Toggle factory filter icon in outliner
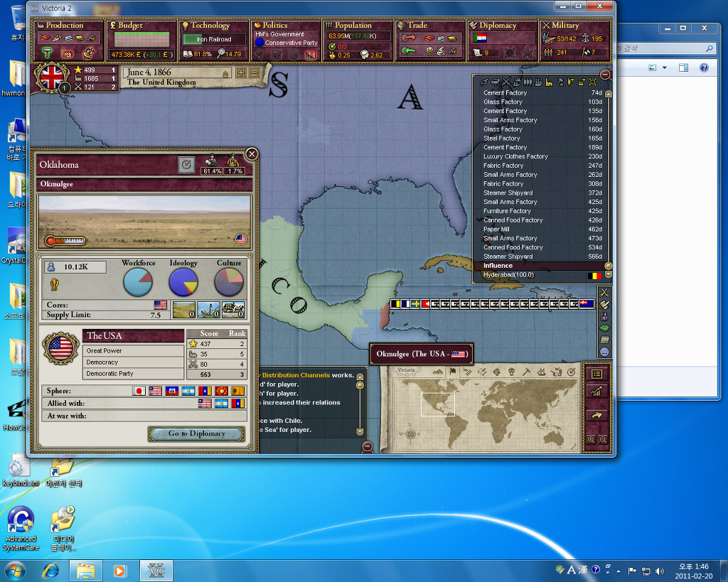This screenshot has height=582, width=728. (550, 82)
